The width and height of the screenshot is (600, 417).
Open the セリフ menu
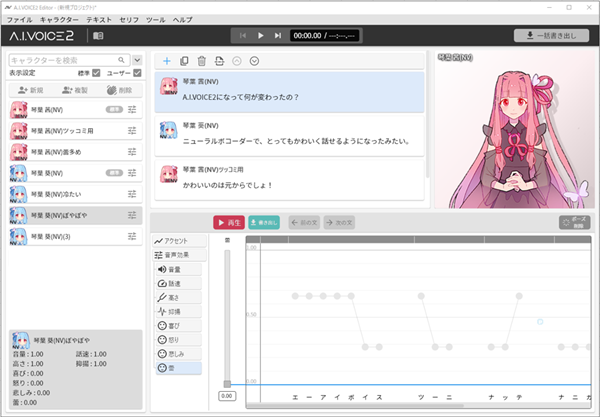point(129,20)
